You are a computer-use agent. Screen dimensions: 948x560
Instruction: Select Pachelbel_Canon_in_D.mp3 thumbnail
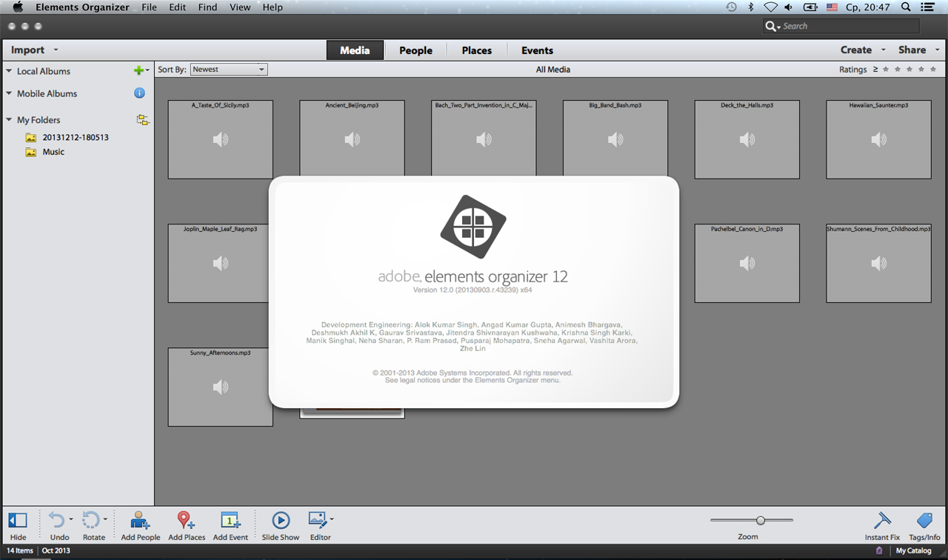click(x=747, y=263)
